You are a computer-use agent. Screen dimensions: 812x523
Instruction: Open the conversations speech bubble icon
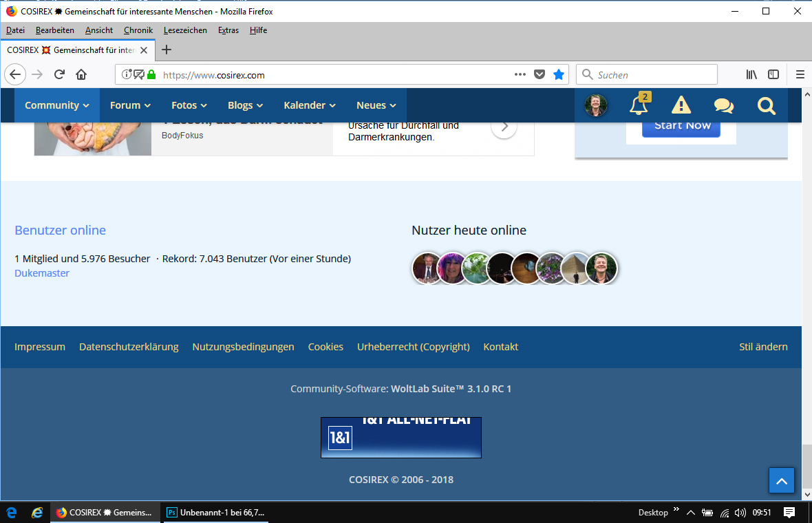(x=723, y=106)
